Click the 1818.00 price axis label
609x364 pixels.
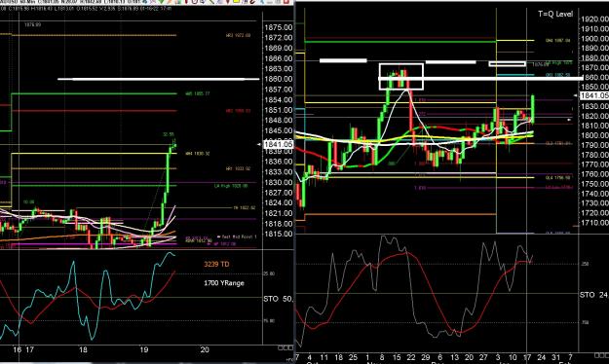pos(279,224)
